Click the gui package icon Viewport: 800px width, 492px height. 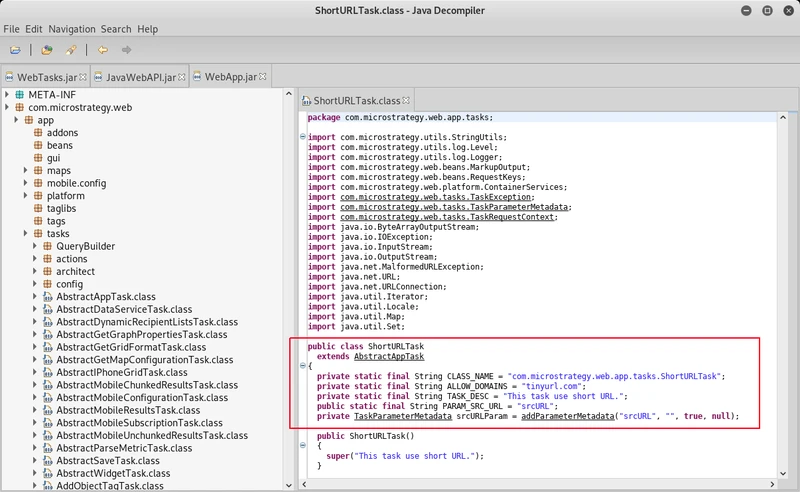point(38,158)
